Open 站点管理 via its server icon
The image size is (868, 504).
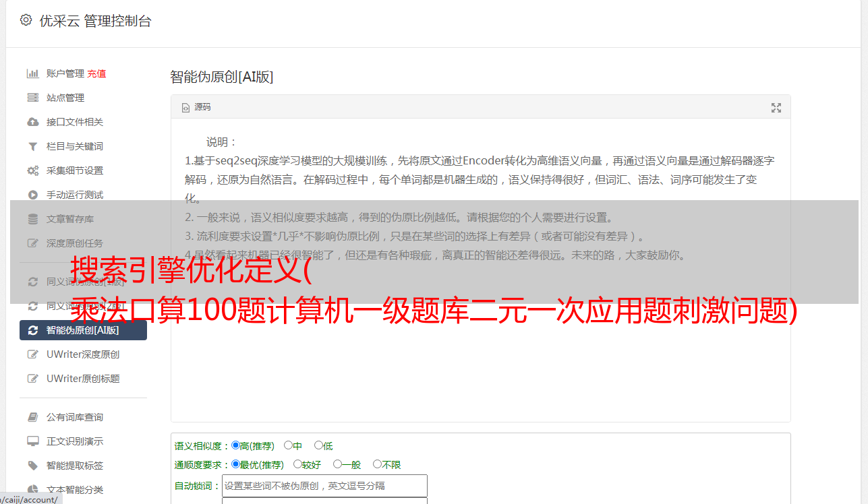click(x=32, y=98)
